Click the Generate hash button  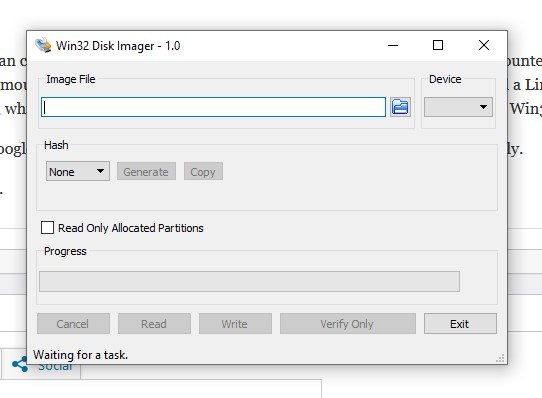tap(146, 171)
